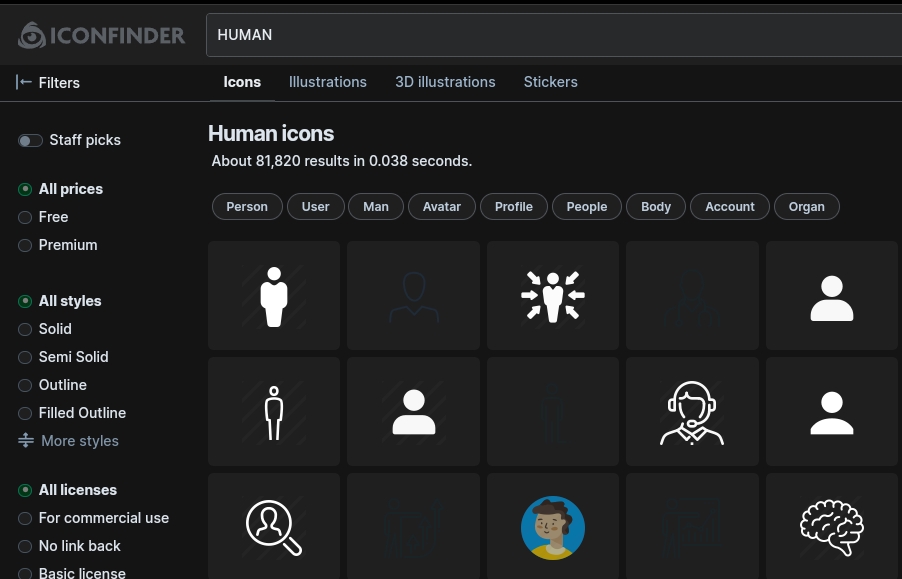Image resolution: width=902 pixels, height=579 pixels.
Task: Click the User tag chip
Action: [316, 206]
